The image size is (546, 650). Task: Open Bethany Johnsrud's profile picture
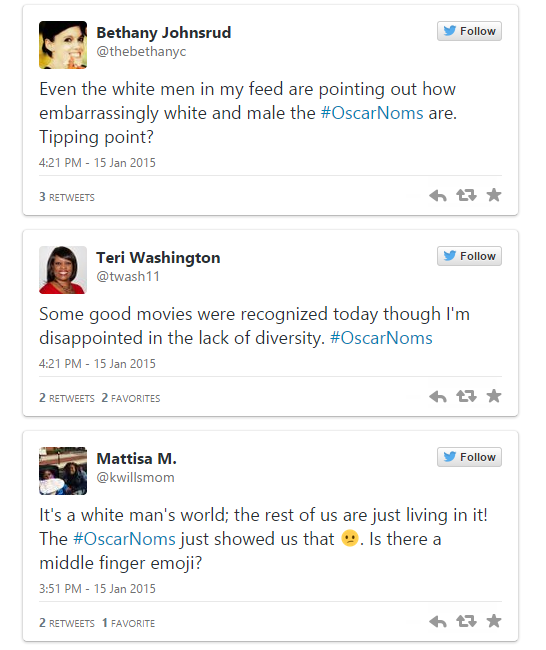63,45
